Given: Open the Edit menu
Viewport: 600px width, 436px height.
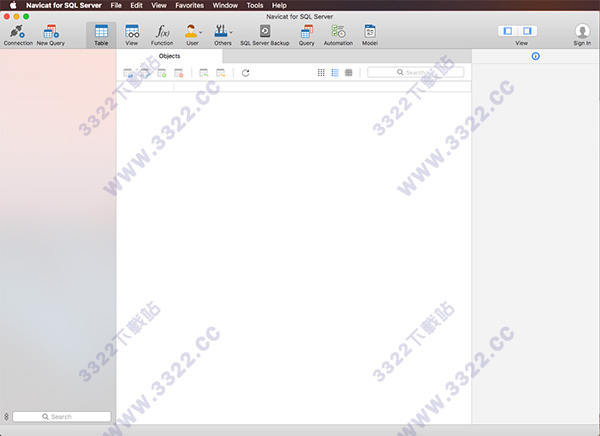Looking at the screenshot, I should tap(136, 5).
